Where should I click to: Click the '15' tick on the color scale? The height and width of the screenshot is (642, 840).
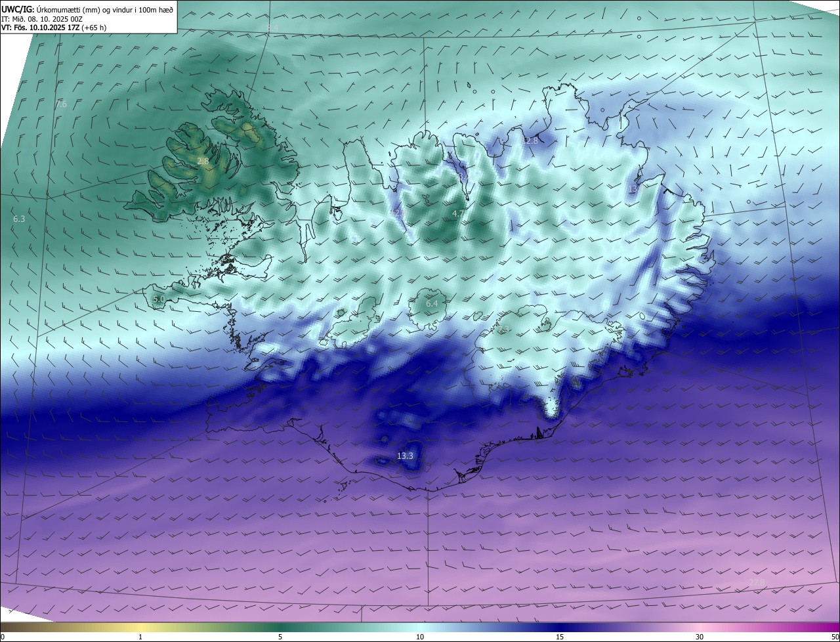click(560, 637)
